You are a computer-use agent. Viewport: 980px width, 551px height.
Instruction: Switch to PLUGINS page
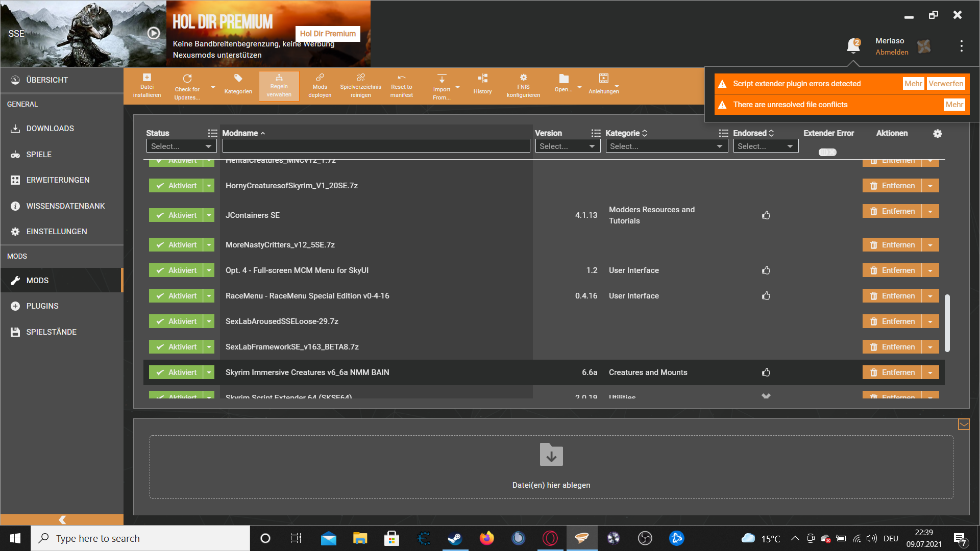pos(62,306)
